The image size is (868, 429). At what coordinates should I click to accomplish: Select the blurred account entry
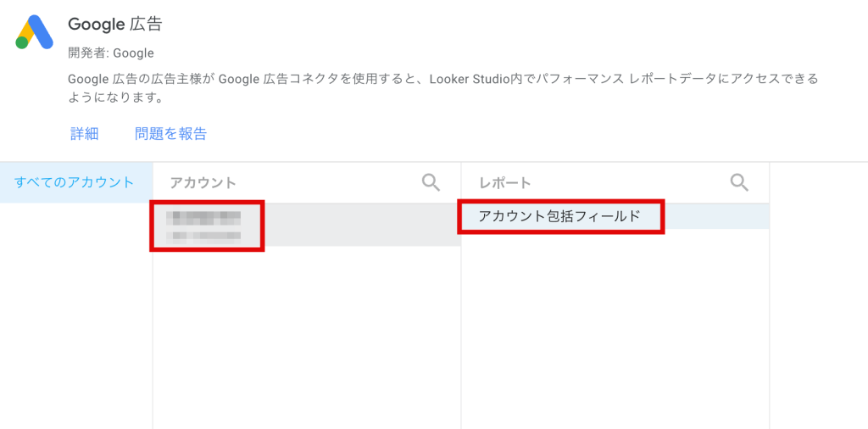pos(307,225)
